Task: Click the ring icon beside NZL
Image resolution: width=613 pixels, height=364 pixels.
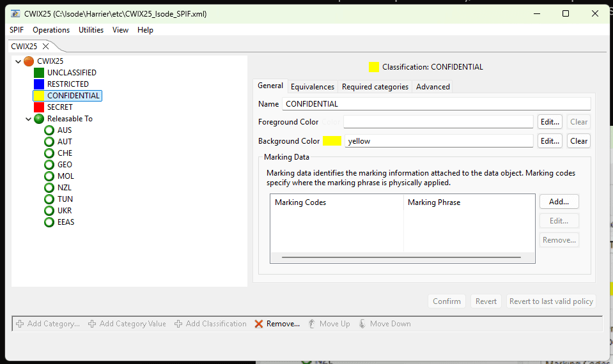Action: click(49, 188)
